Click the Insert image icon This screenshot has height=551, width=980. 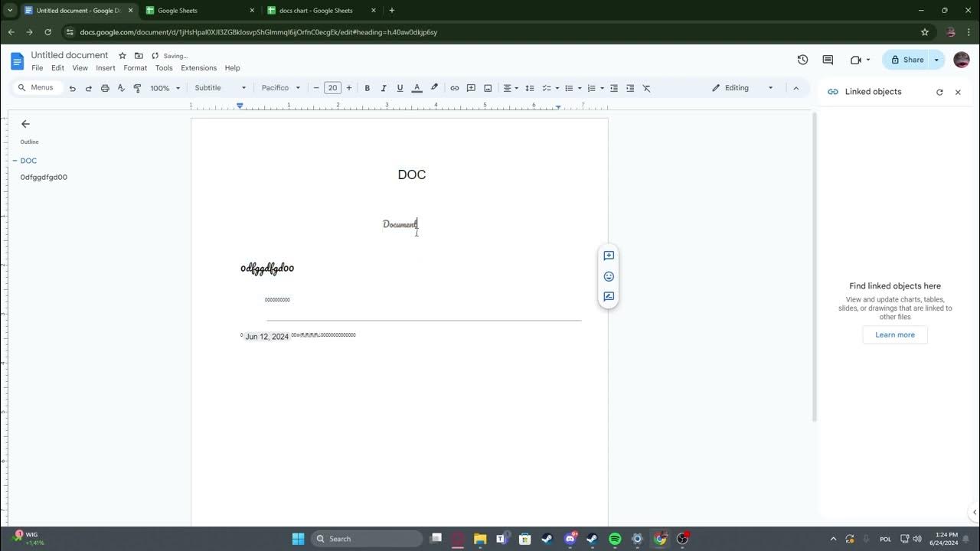(488, 88)
